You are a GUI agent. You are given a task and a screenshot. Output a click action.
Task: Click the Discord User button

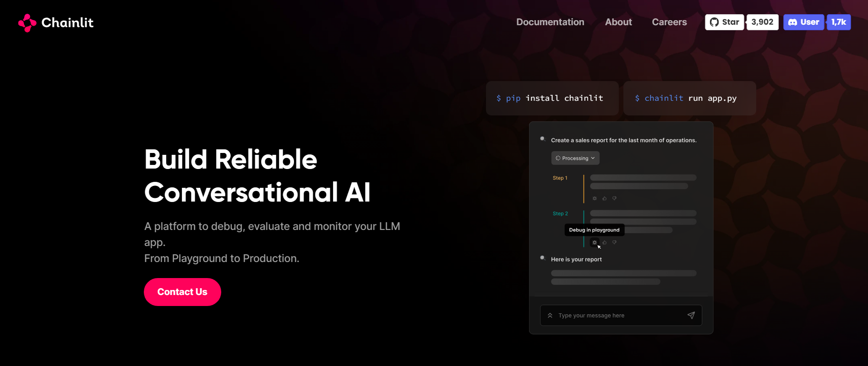click(x=803, y=22)
